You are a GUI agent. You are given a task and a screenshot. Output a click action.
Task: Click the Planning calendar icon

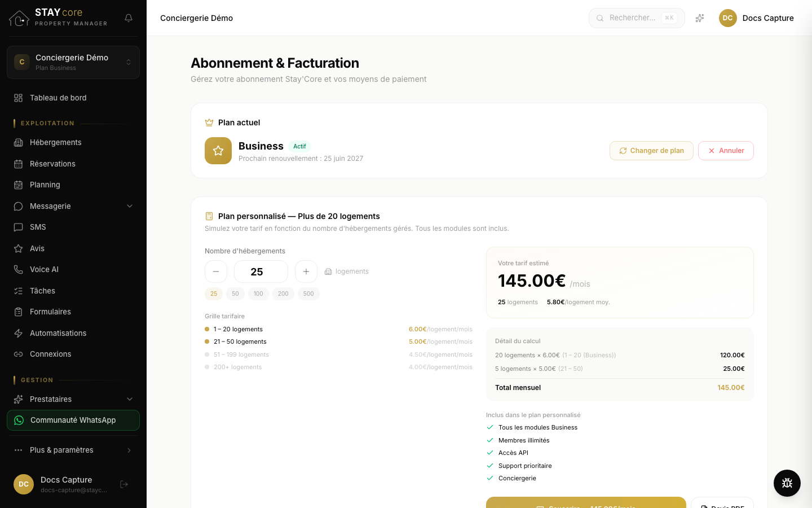point(18,185)
